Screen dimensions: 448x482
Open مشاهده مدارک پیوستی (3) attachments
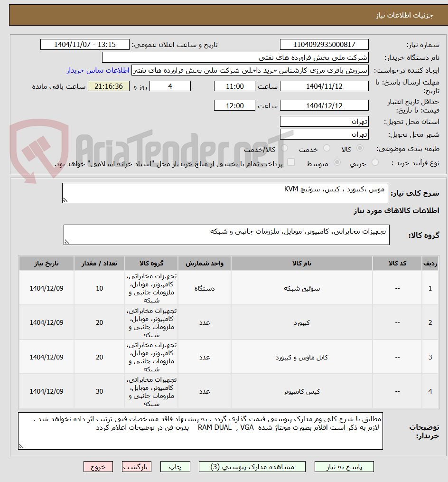pyautogui.click(x=252, y=467)
